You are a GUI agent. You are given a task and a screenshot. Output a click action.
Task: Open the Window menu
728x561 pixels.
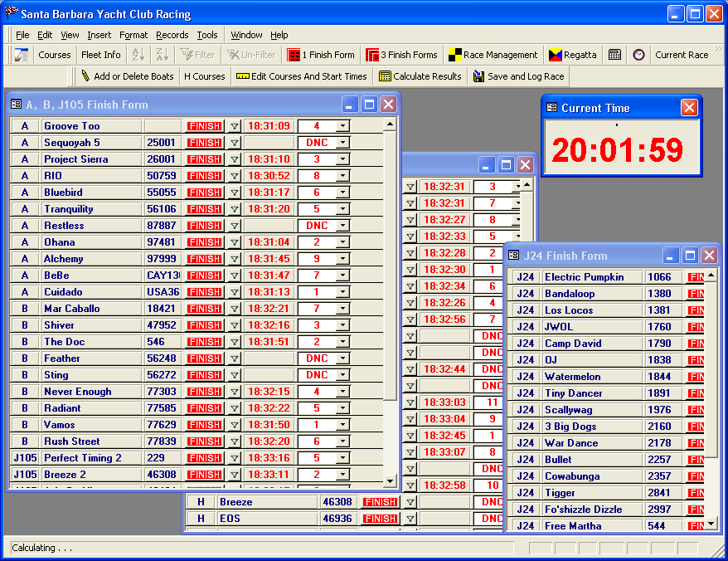(246, 35)
